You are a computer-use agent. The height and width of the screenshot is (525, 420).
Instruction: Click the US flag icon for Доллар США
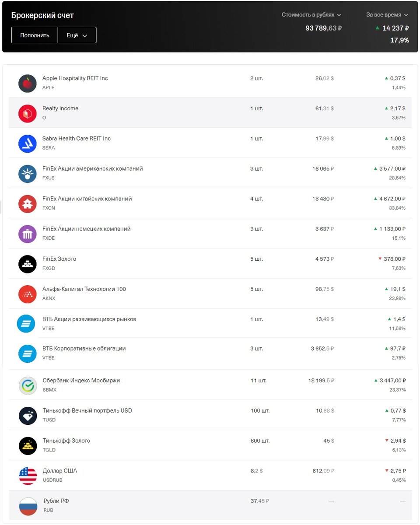point(27,476)
